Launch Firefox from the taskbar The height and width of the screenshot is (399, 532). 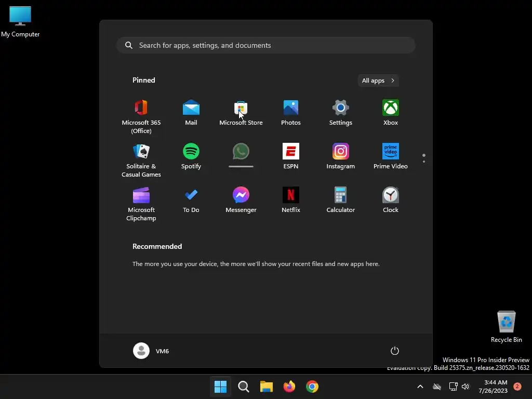click(x=289, y=387)
